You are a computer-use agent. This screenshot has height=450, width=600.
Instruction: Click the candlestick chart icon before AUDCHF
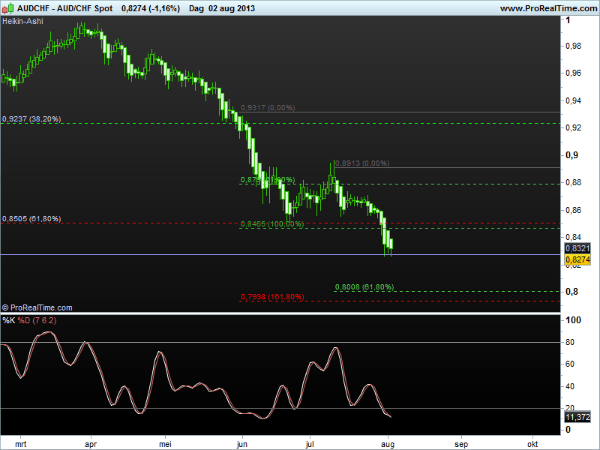click(x=8, y=8)
